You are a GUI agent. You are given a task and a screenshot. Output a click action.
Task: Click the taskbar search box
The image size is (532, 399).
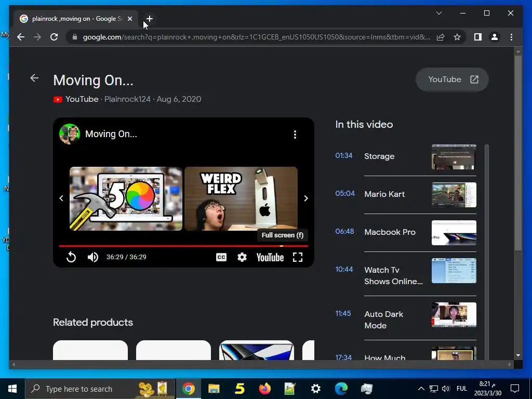pyautogui.click(x=100, y=389)
